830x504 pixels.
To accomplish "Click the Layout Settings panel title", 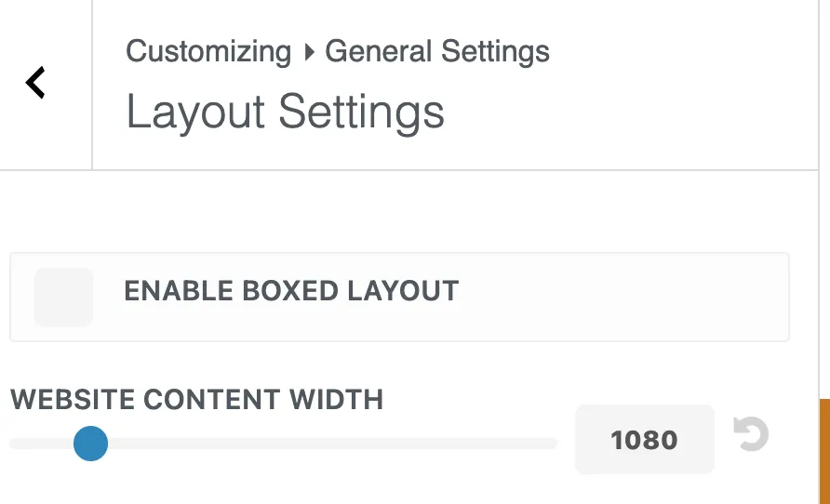I will [x=285, y=113].
